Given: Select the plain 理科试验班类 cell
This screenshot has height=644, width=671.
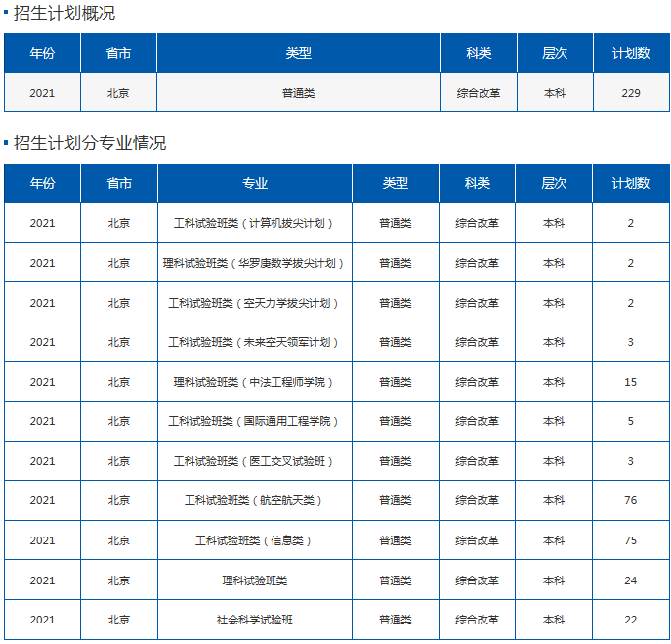Looking at the screenshot, I should tap(255, 580).
